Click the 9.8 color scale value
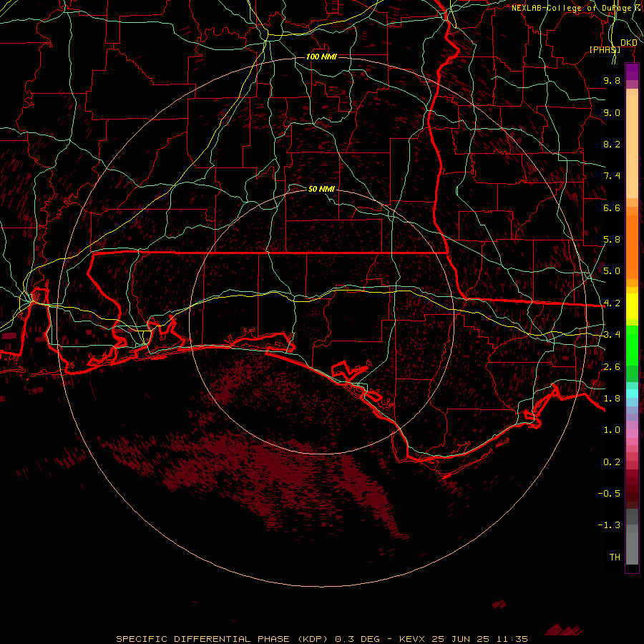 [612, 80]
